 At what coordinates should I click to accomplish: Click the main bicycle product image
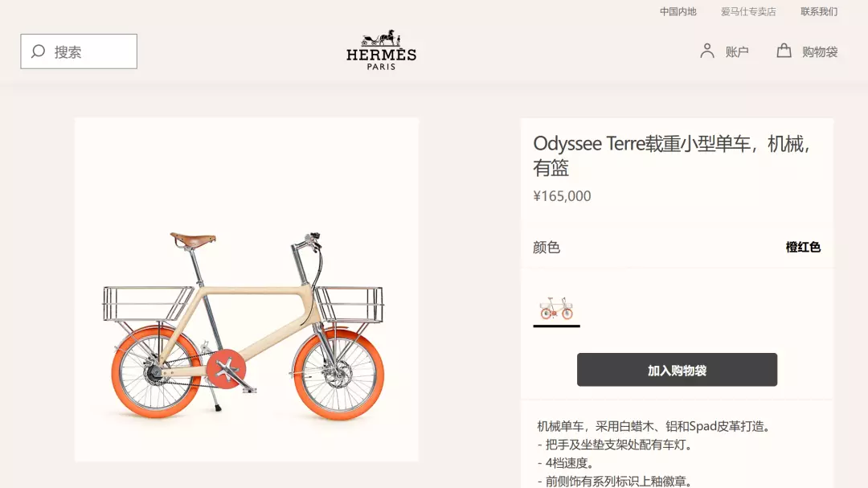point(247,289)
